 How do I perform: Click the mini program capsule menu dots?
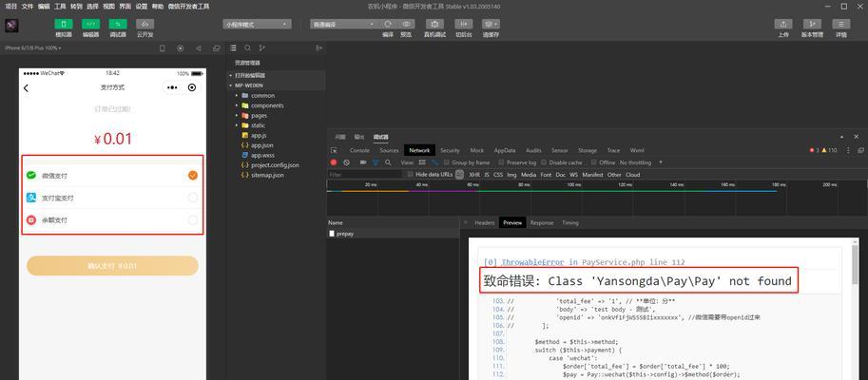click(x=172, y=87)
